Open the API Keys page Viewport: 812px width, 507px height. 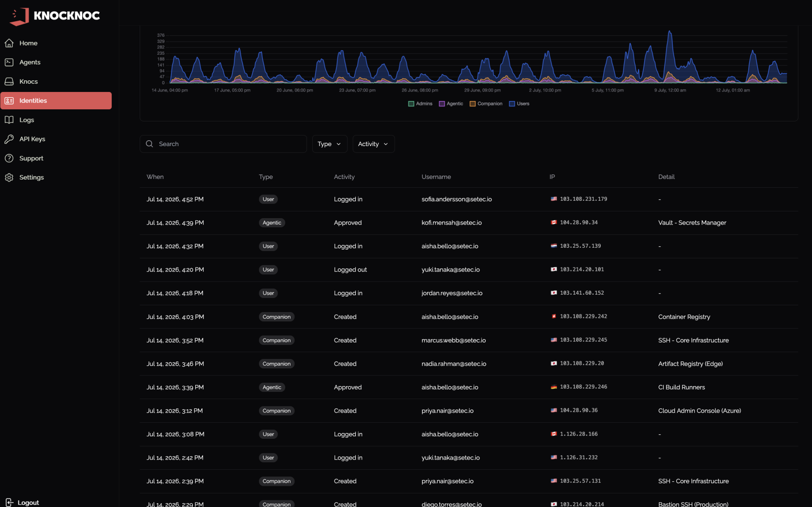(x=56, y=139)
